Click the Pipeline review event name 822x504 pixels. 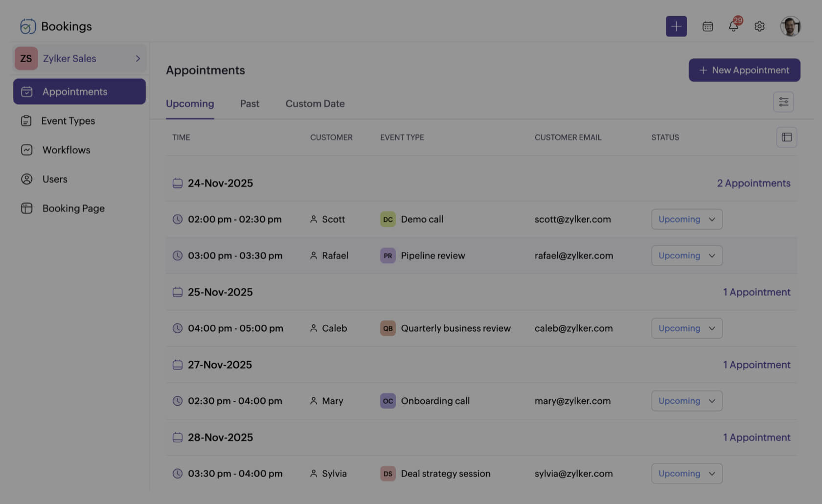point(433,255)
